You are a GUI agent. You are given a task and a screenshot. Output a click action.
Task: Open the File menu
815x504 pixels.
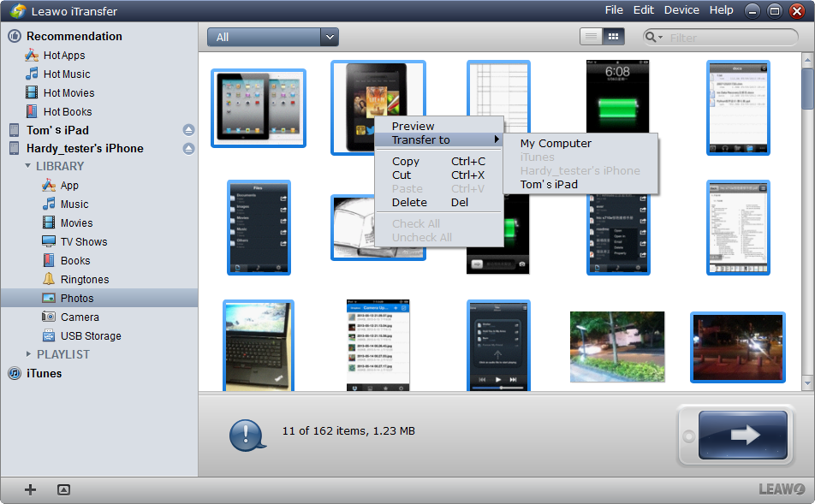[x=614, y=10]
